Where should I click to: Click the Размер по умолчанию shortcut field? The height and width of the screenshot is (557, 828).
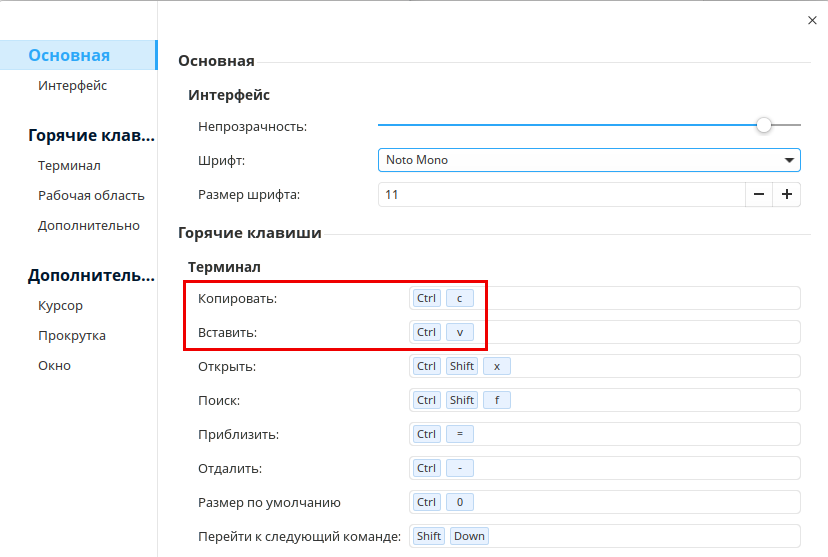(x=605, y=502)
